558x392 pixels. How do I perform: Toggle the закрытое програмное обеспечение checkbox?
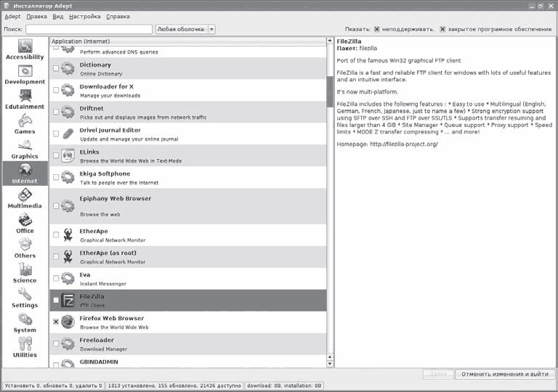tap(442, 30)
